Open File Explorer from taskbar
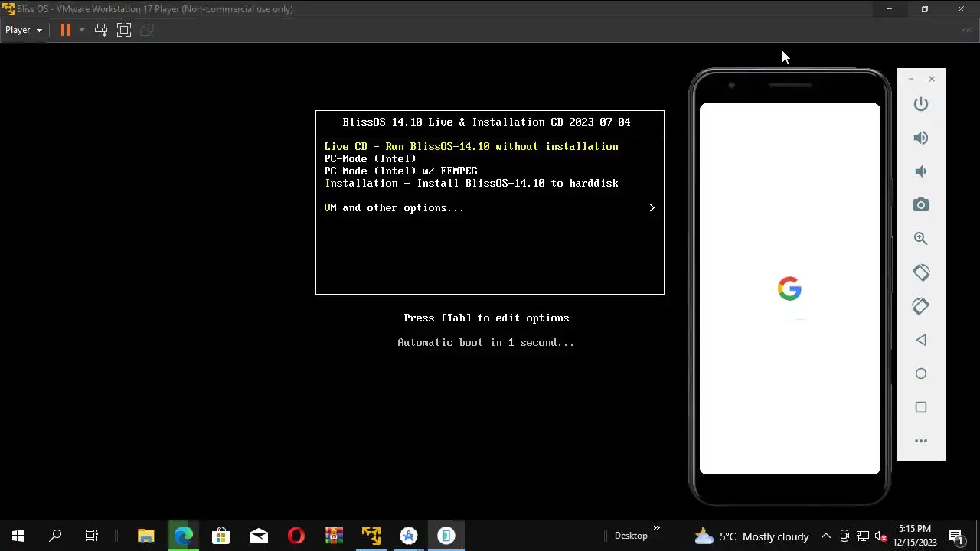 tap(145, 536)
